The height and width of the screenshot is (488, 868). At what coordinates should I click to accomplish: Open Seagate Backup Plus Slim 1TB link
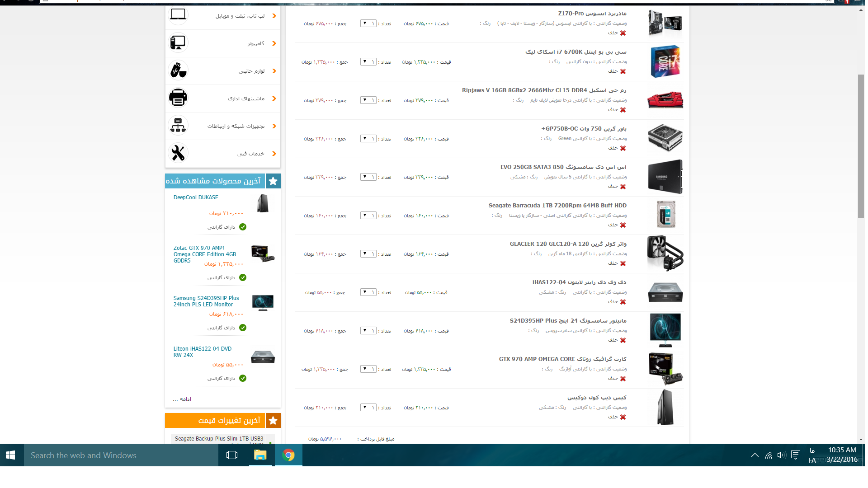[x=219, y=439]
